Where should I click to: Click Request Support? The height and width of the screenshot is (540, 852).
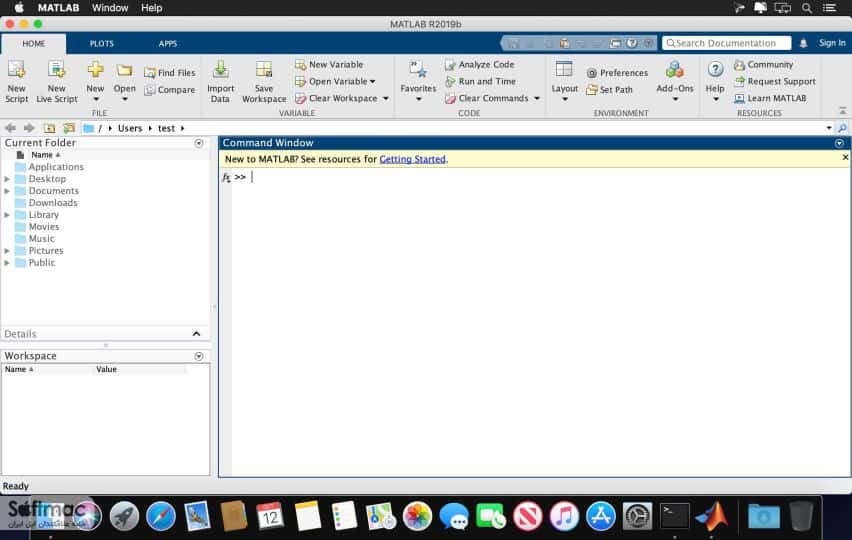[775, 81]
